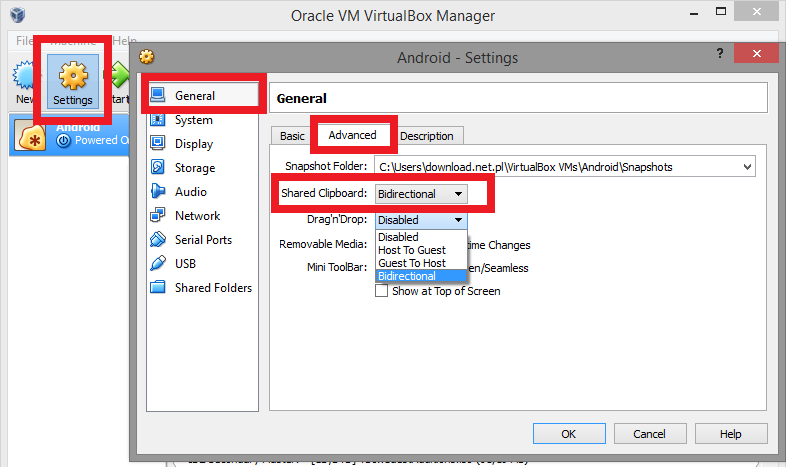Choose Guest To Host option

(x=421, y=263)
